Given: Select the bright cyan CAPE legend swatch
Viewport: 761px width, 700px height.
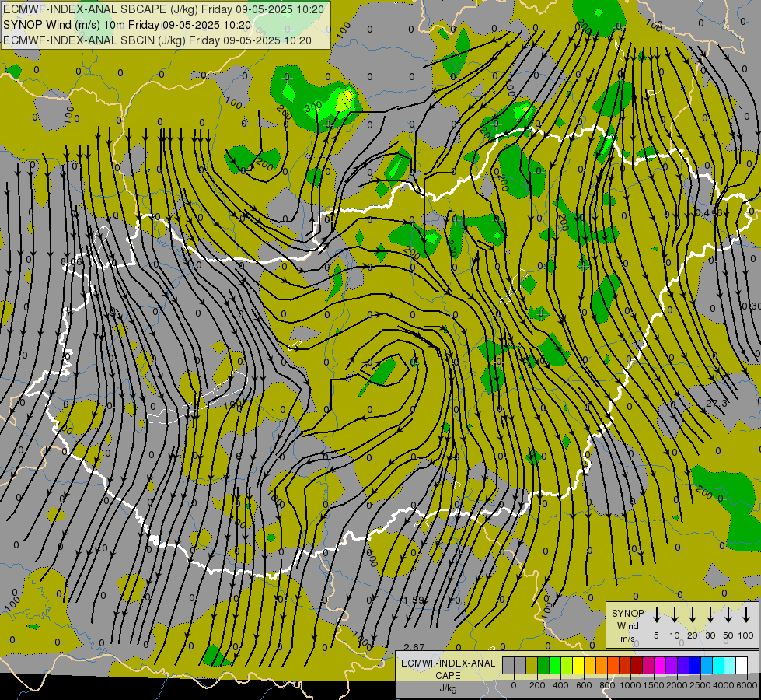Looking at the screenshot, I should click(718, 666).
